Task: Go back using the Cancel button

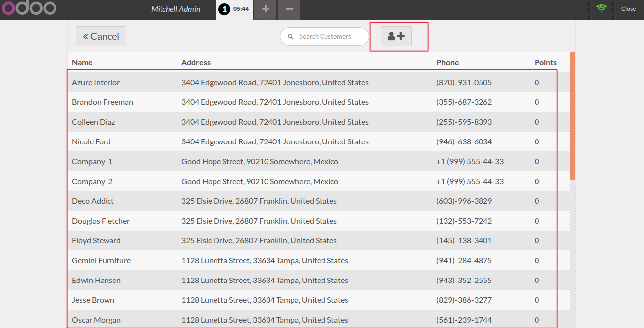Action: 101,36
